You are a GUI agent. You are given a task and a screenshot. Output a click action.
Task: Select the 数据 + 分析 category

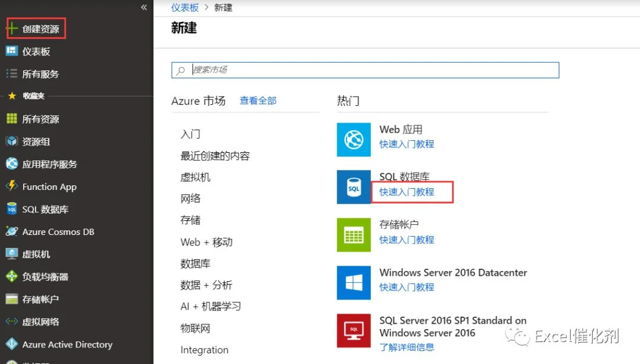pos(207,285)
